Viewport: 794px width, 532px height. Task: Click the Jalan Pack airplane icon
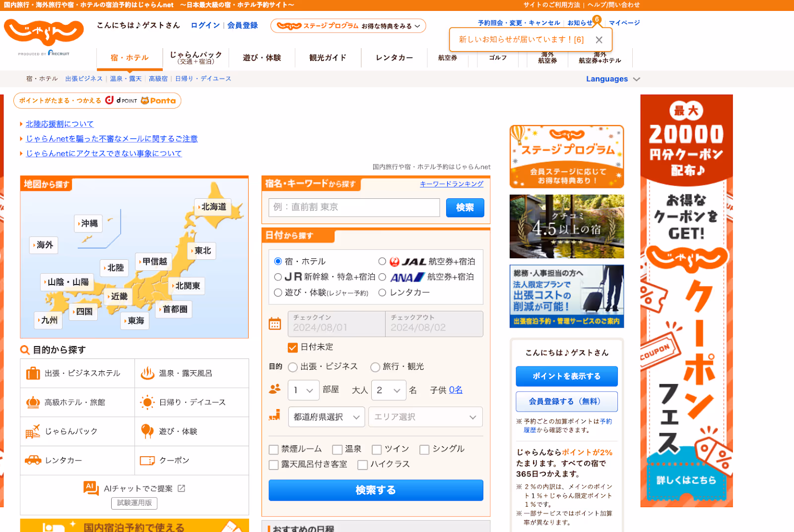[33, 431]
